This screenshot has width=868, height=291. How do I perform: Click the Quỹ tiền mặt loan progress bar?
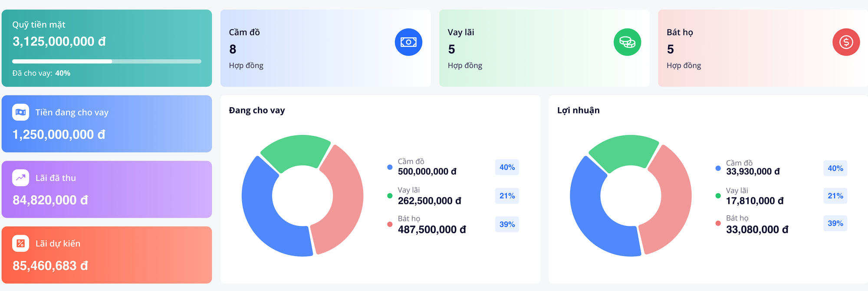coord(107,62)
